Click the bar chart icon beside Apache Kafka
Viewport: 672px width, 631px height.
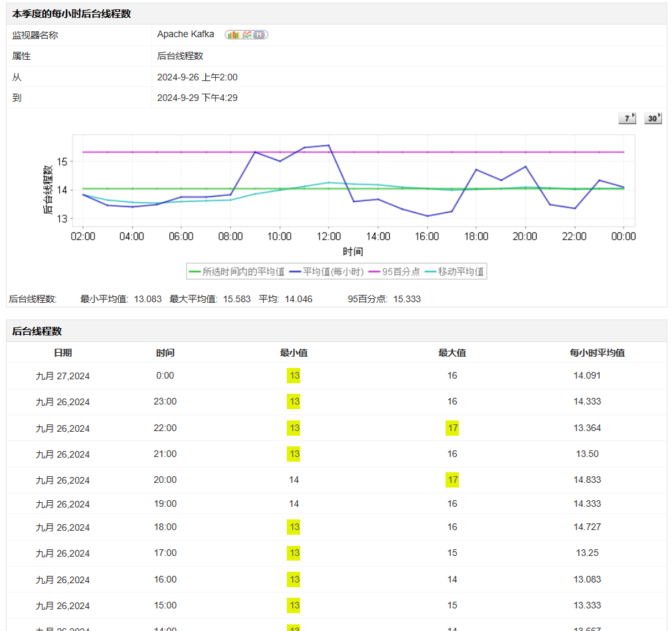click(233, 35)
